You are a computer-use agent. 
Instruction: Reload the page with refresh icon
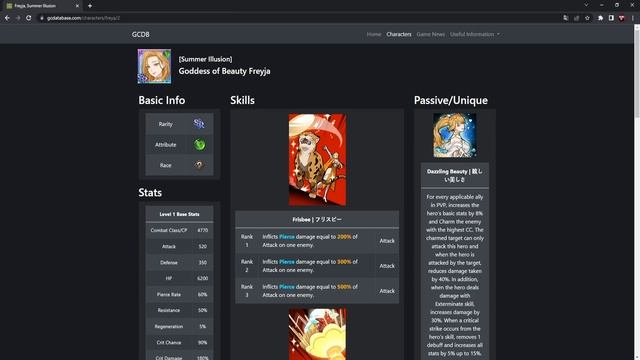click(29, 18)
